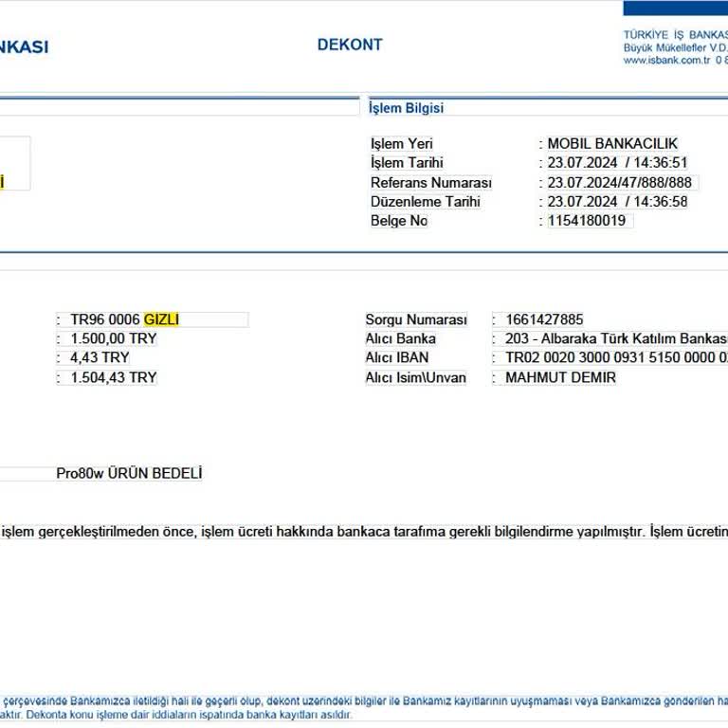
Task: Select recipient name MAHMUT DEMIR
Action: tap(560, 377)
